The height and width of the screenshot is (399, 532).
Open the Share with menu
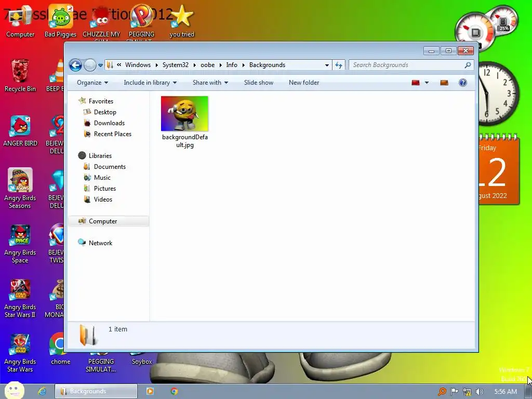pyautogui.click(x=210, y=83)
